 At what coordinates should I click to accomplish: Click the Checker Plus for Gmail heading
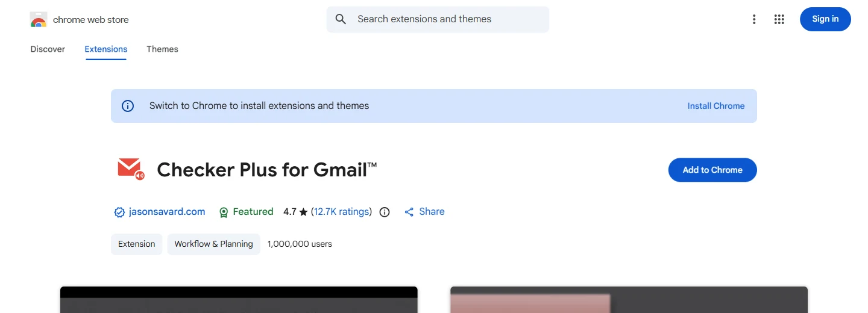(267, 170)
